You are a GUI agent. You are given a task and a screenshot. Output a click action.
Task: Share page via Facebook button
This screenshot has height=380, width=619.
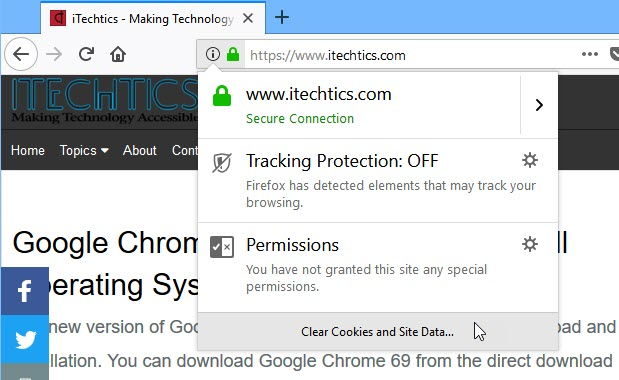24,291
